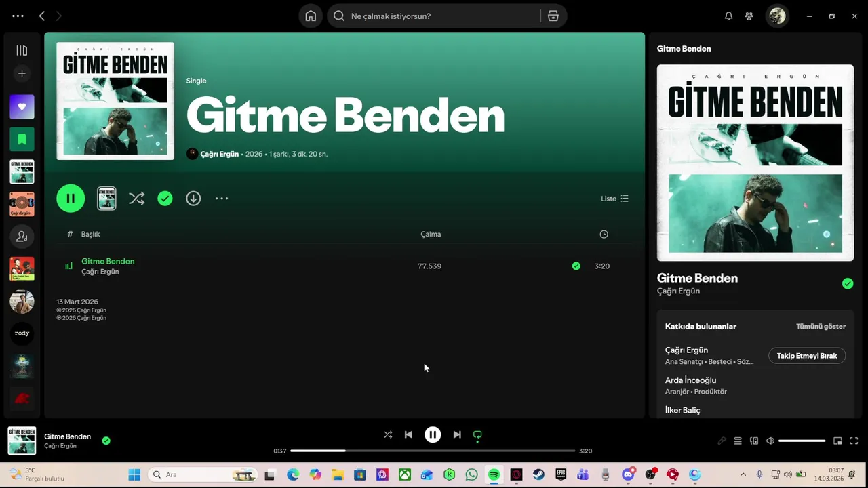
Task: Open the miniplayer icon
Action: point(837,441)
